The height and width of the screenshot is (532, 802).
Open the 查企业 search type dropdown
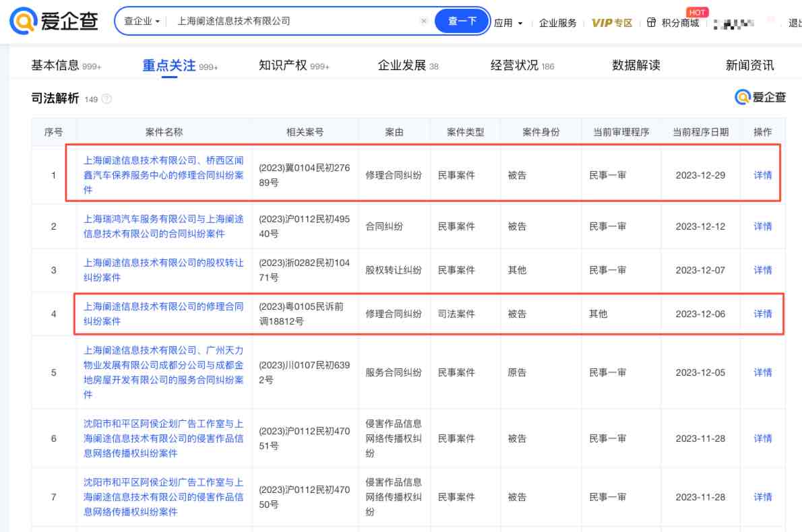coord(142,21)
